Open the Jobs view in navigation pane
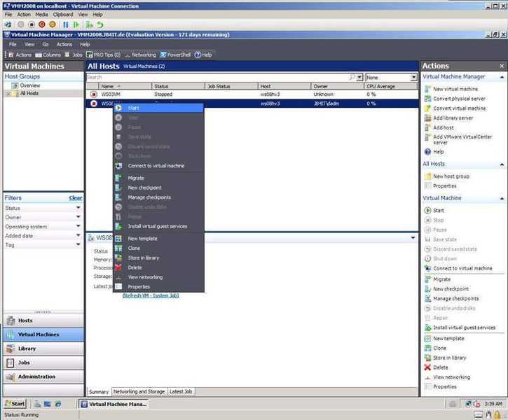 (43, 363)
